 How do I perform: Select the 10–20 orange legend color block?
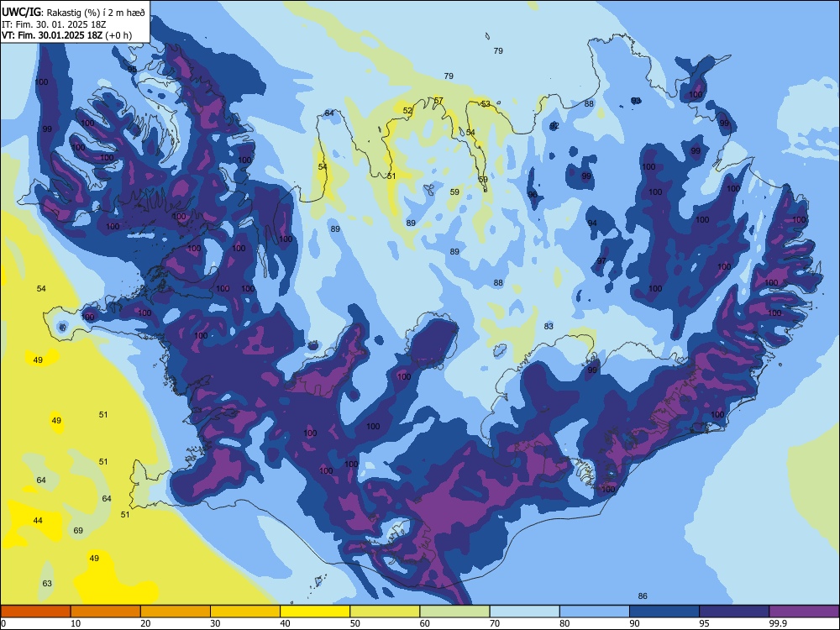106,612
